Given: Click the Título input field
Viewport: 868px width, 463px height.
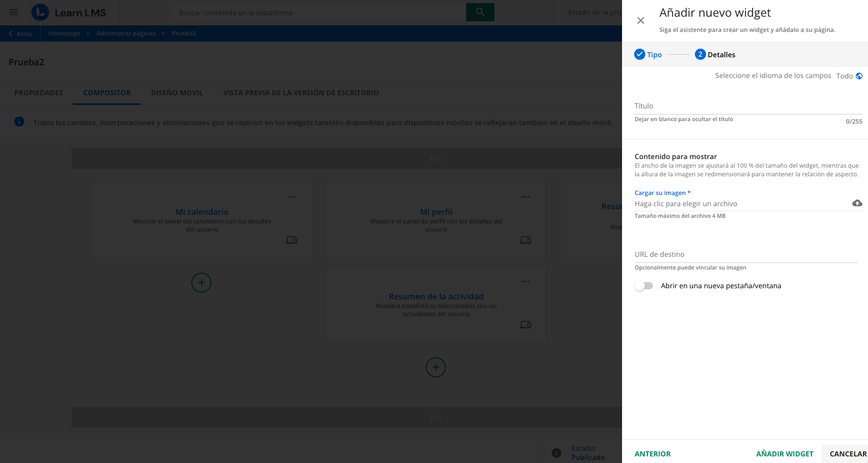Looking at the screenshot, I should click(748, 106).
